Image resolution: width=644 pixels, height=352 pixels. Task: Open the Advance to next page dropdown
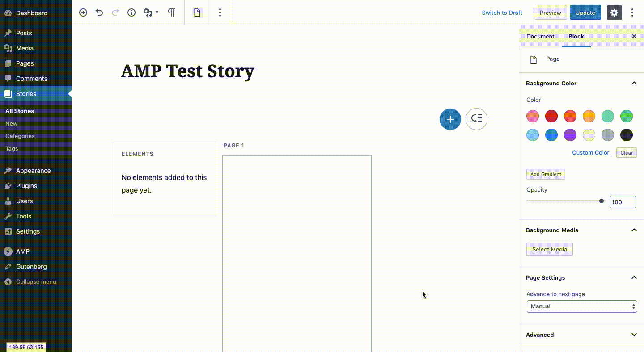coord(581,306)
